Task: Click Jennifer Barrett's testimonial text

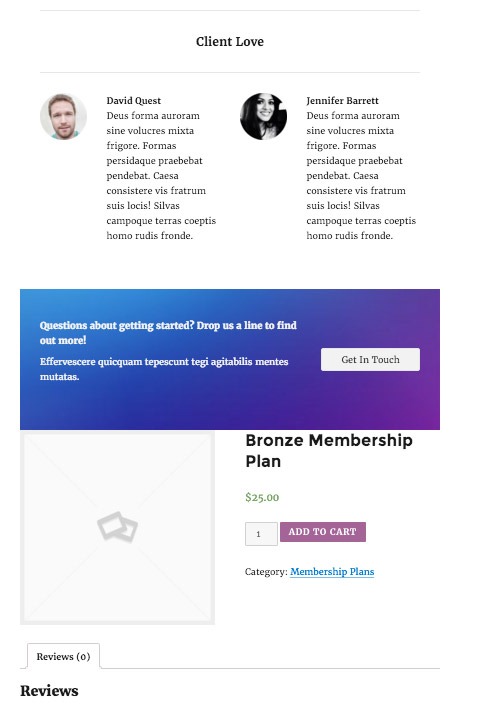Action: (x=361, y=176)
